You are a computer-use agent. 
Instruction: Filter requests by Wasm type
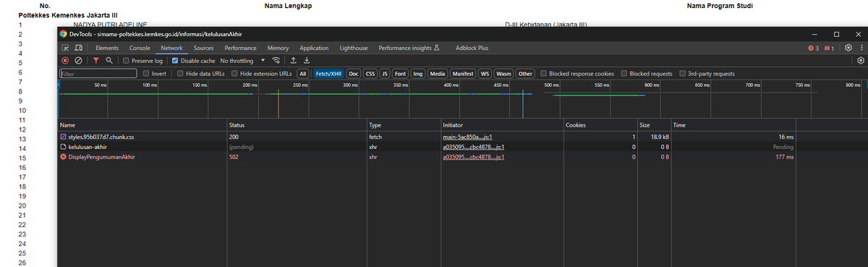[503, 74]
